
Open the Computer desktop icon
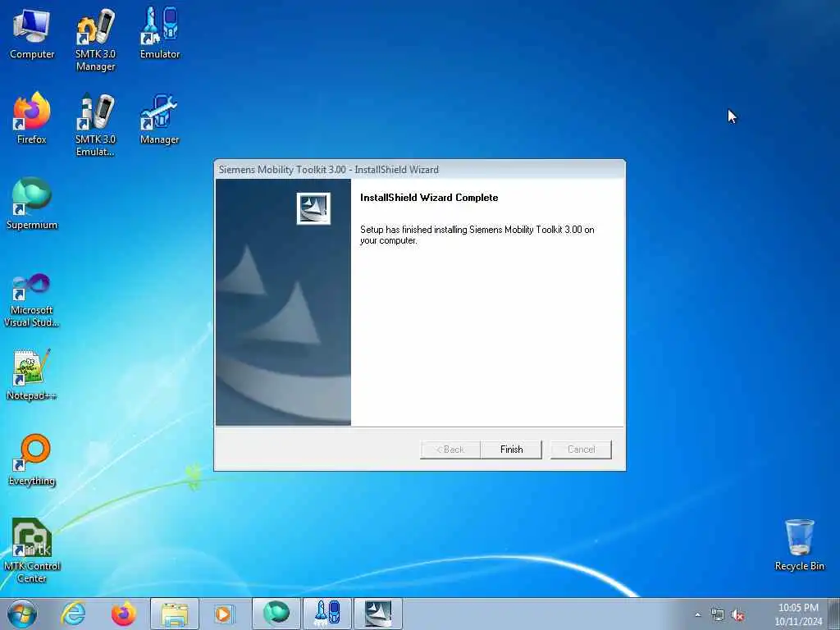coord(32,33)
